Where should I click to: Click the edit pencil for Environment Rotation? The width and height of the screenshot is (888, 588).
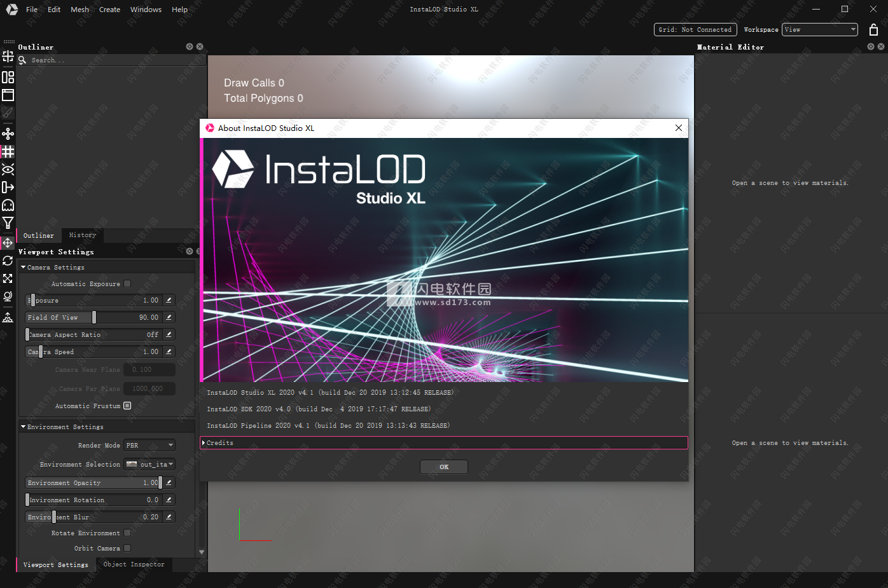pyautogui.click(x=169, y=500)
